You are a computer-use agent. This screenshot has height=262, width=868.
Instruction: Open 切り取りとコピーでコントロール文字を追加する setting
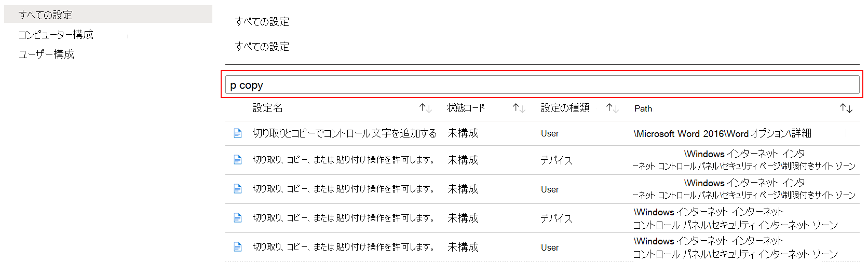coord(345,133)
